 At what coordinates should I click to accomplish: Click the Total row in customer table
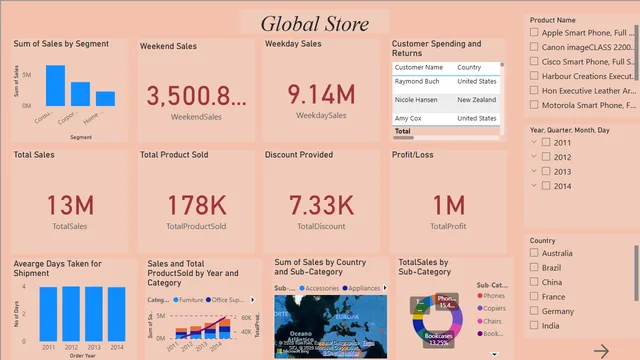coord(446,131)
